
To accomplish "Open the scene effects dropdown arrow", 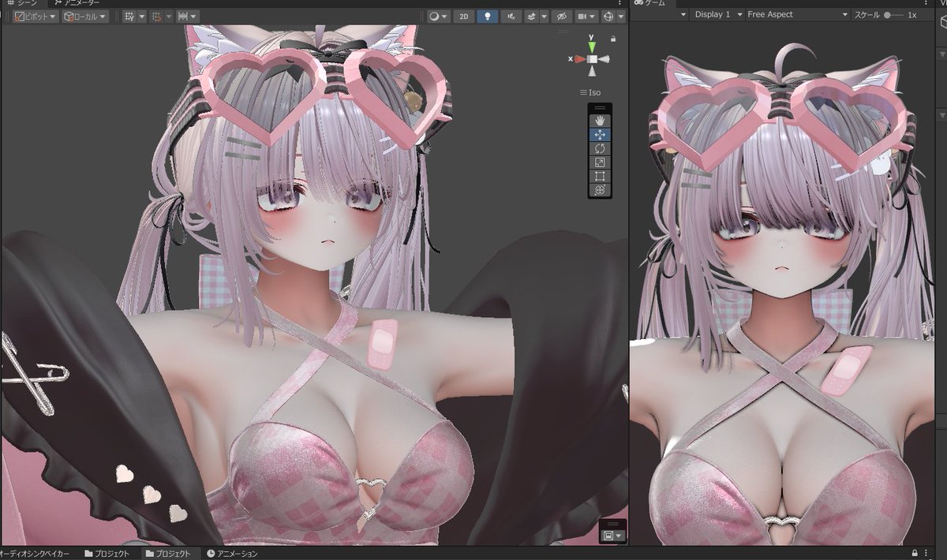I will (x=544, y=16).
